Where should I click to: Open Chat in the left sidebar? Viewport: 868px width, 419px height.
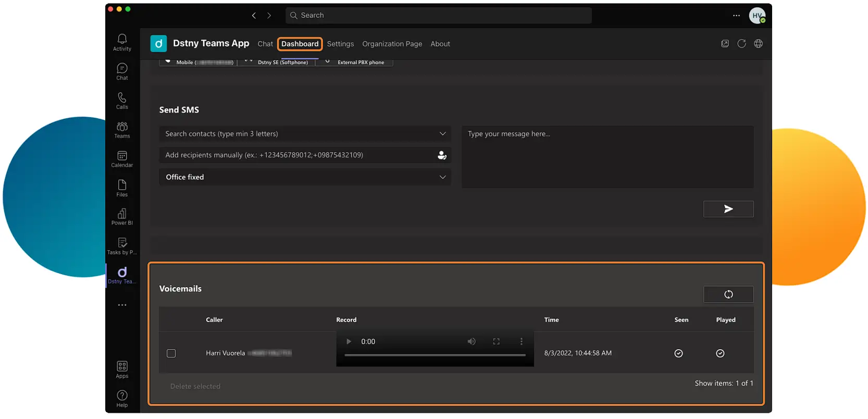122,71
